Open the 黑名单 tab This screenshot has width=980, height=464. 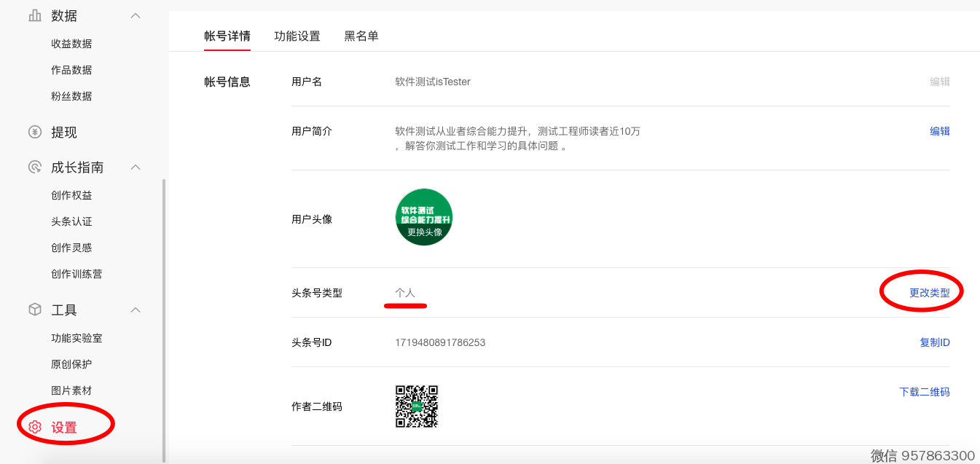coord(361,36)
